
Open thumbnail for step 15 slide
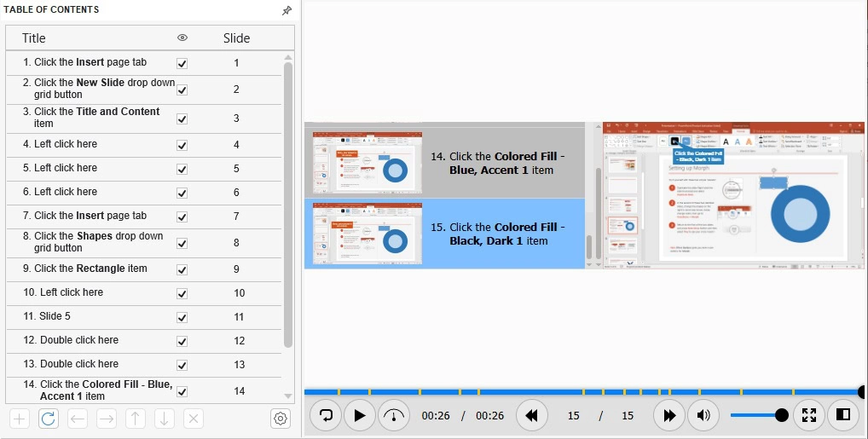coord(367,233)
